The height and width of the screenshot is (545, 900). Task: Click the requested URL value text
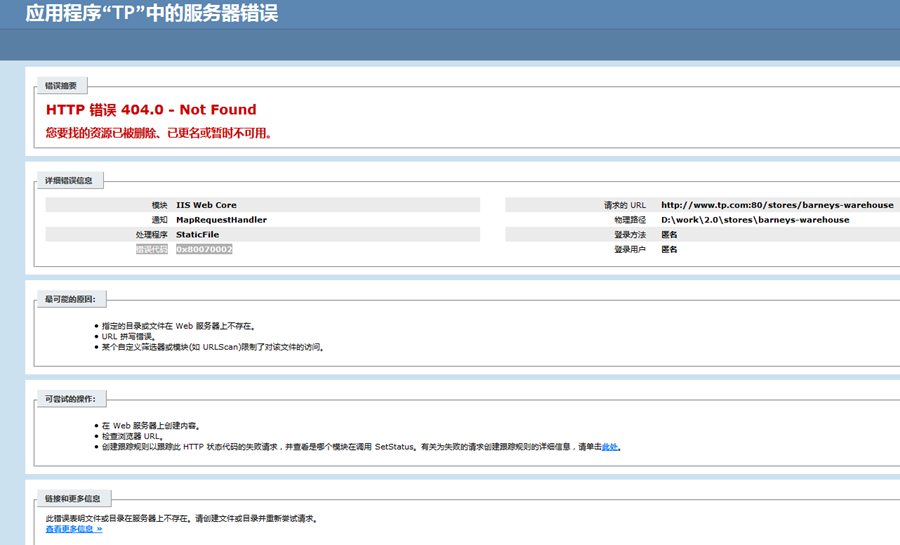click(777, 205)
